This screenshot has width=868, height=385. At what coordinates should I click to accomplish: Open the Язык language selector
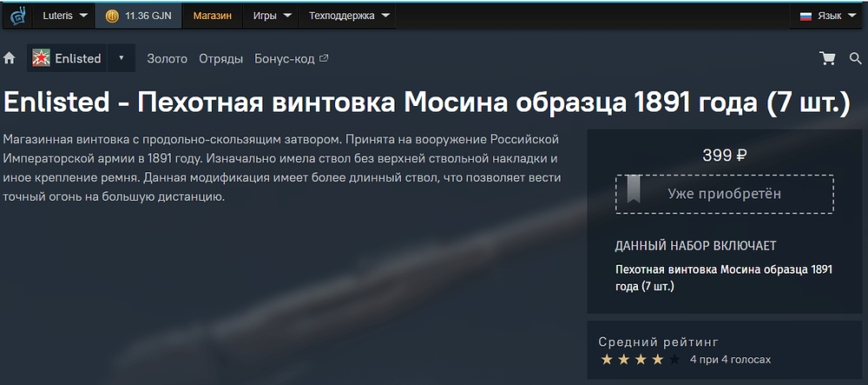828,16
